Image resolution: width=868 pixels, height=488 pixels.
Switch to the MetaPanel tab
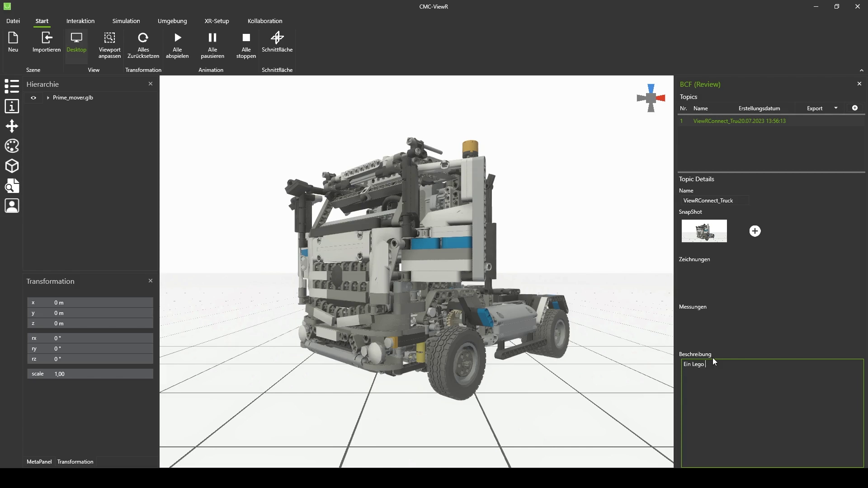coord(39,462)
